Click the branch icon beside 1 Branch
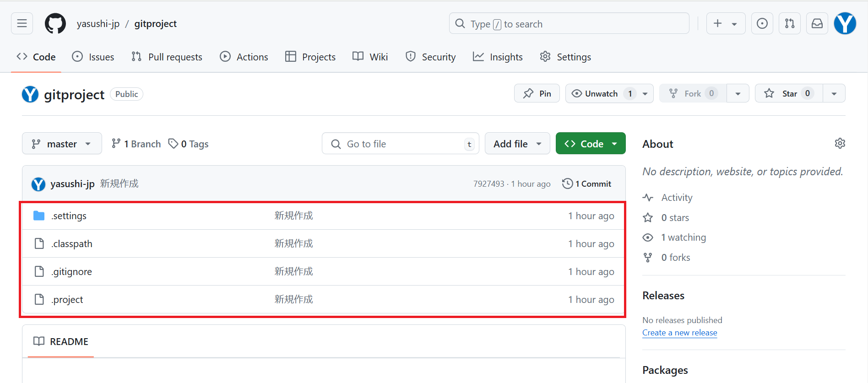This screenshot has height=383, width=868. click(x=116, y=144)
